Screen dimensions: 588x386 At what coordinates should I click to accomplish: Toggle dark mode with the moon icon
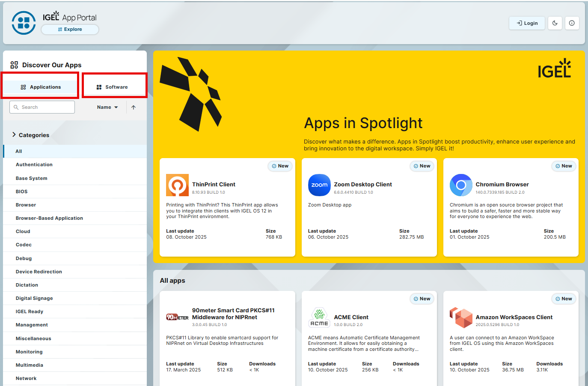coord(555,23)
